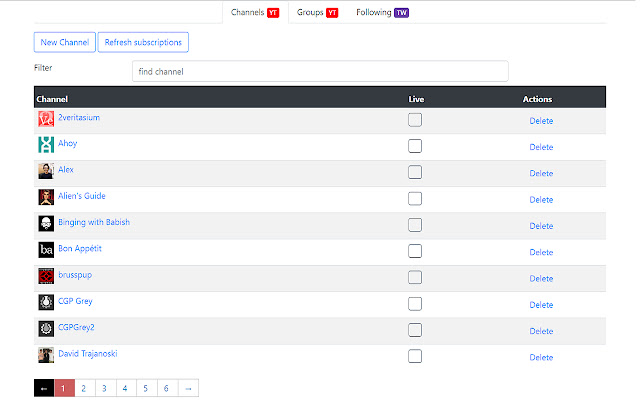Click the New Channel button
The image size is (640, 400).
pyautogui.click(x=65, y=42)
